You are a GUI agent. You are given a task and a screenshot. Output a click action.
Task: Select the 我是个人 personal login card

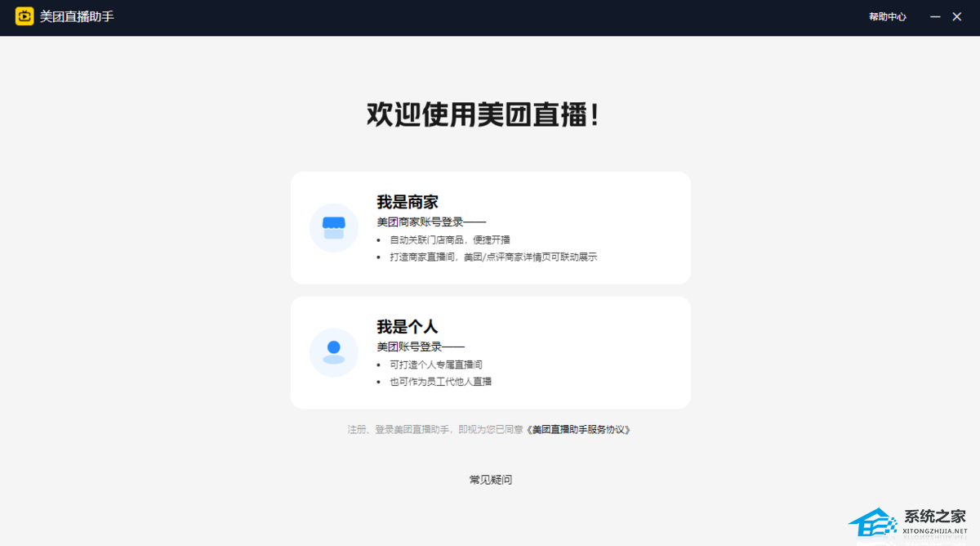(491, 352)
